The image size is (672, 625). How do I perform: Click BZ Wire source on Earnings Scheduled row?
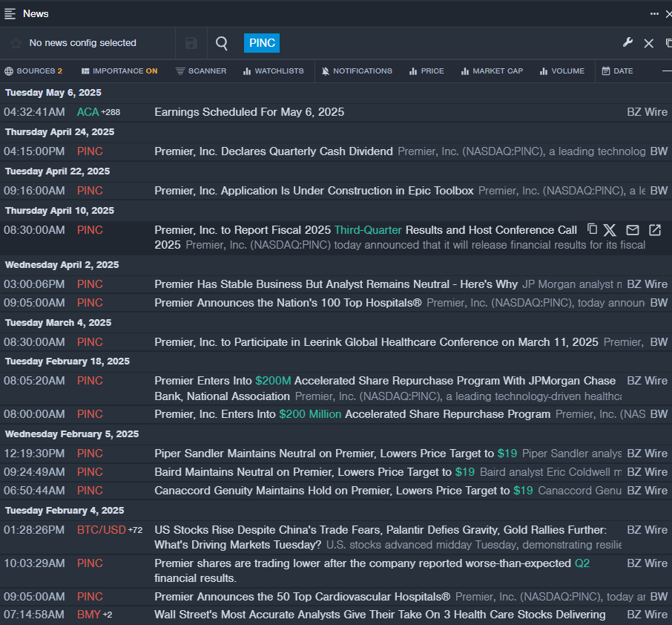point(647,112)
